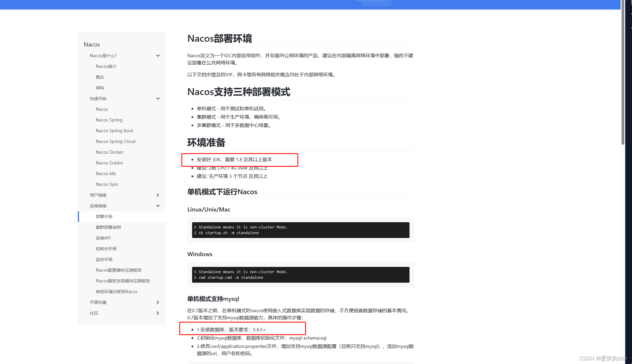Open the 运维API page
Screen dimensions: 632x364
coord(103,238)
